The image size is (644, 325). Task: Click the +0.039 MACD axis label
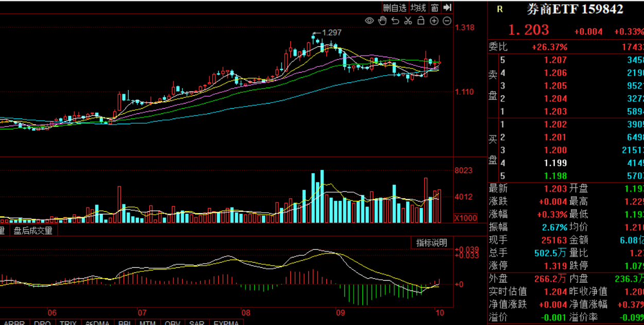pyautogui.click(x=467, y=249)
